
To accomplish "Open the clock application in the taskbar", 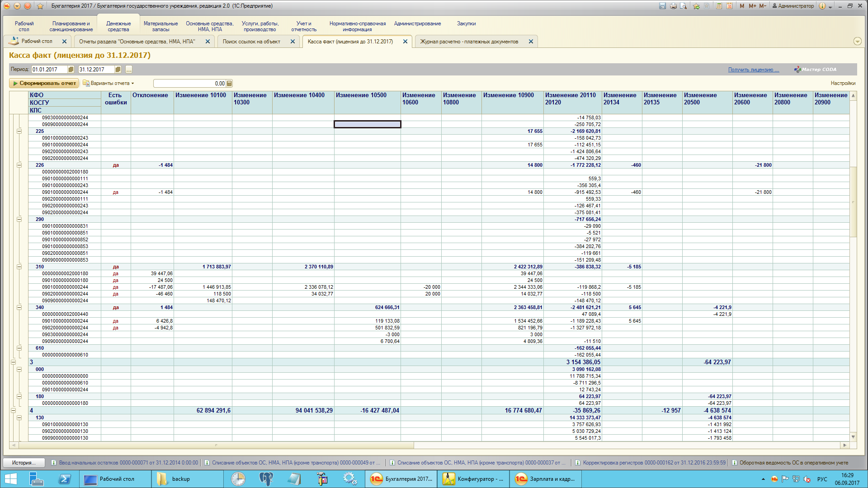I will tap(238, 479).
